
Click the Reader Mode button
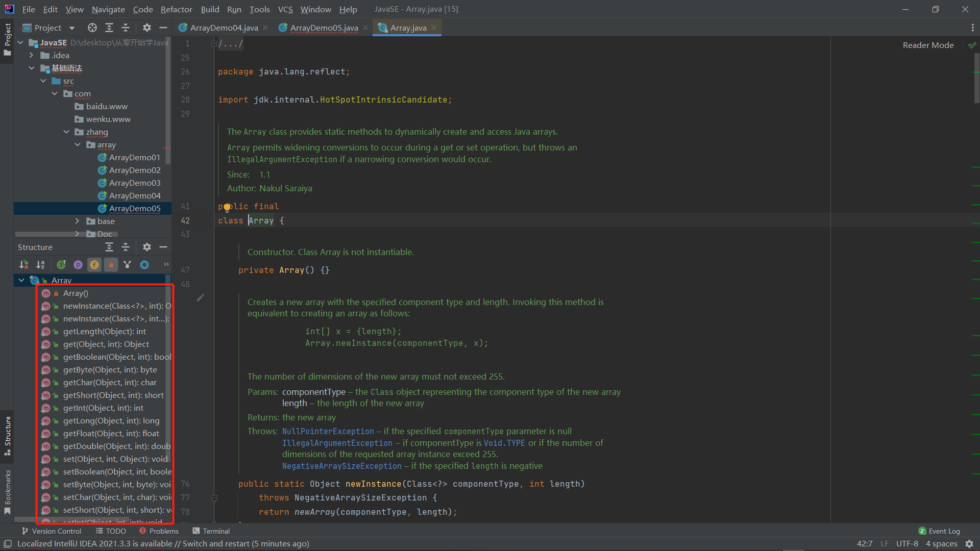click(x=928, y=45)
